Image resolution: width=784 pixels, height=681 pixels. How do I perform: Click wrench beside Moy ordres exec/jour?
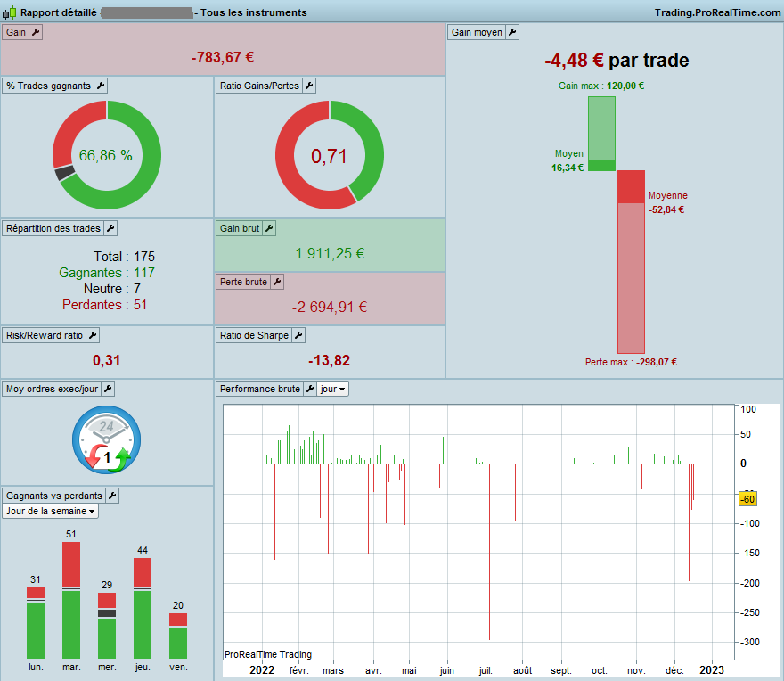[108, 389]
